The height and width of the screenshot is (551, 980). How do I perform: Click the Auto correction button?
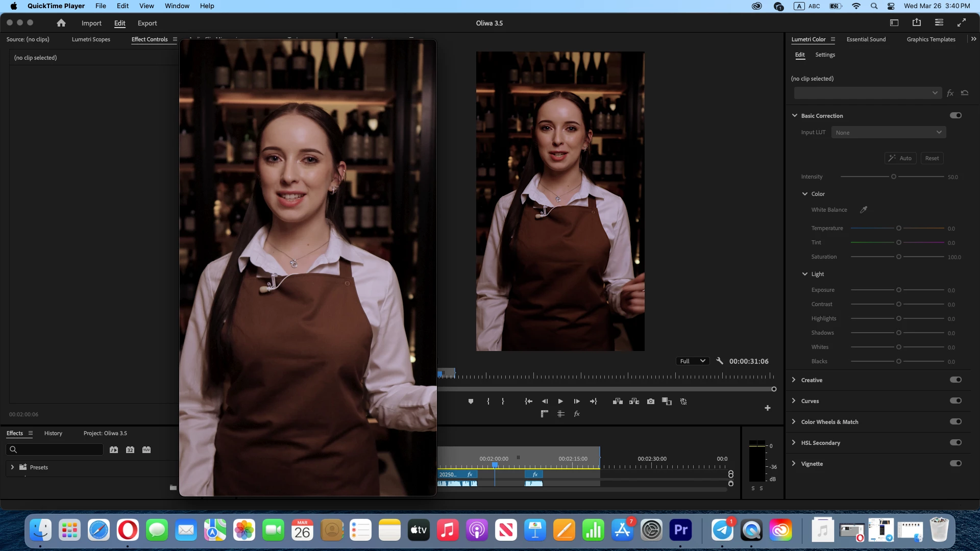tap(900, 158)
